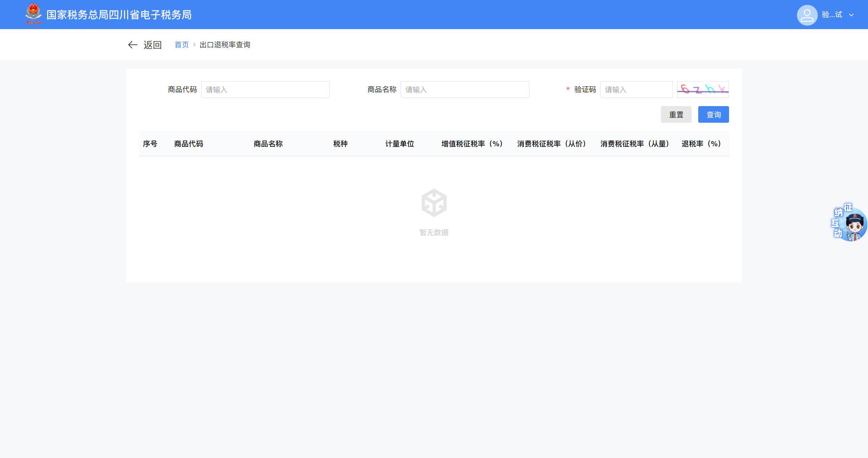Focus the 商品名称 input field
Screen dimensions: 868x458
pos(465,89)
